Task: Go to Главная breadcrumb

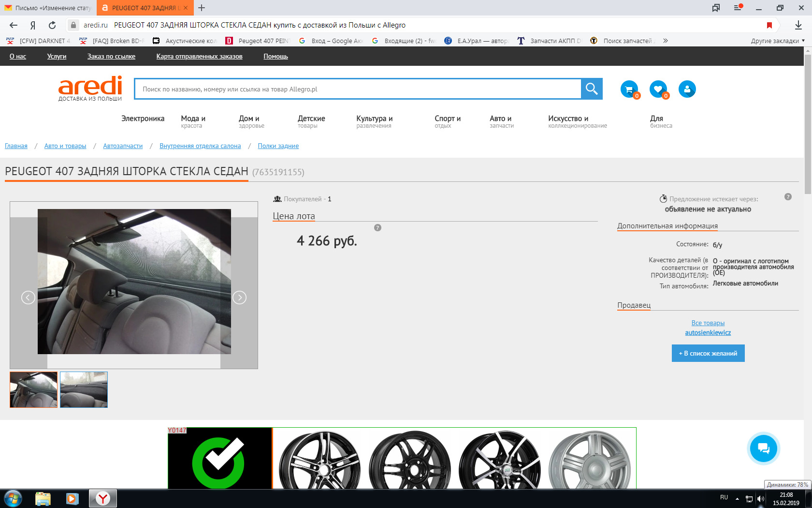Action: (16, 146)
